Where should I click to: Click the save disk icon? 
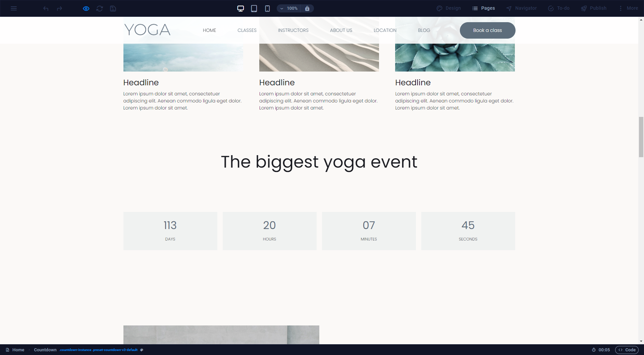point(113,8)
